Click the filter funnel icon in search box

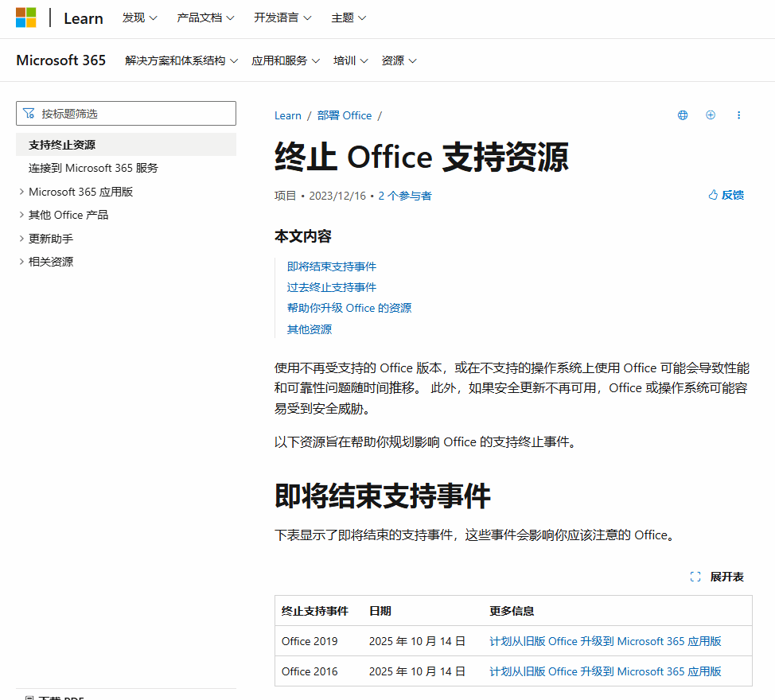[x=29, y=114]
